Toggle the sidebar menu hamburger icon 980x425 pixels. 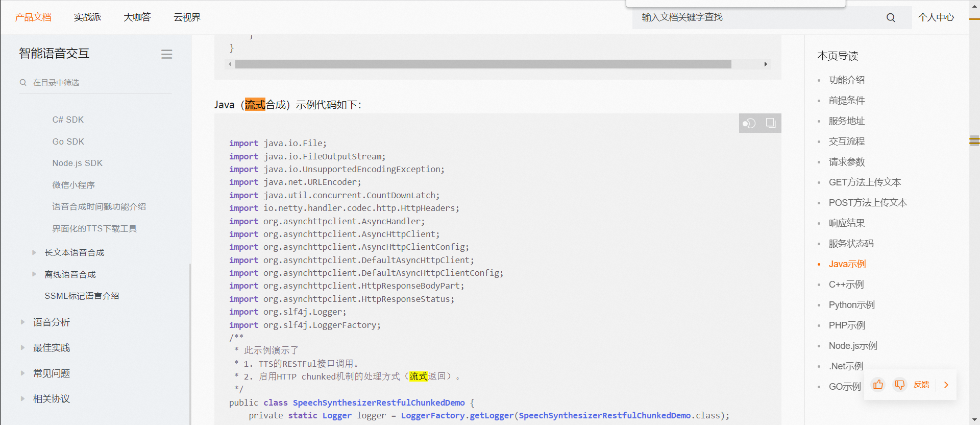166,54
